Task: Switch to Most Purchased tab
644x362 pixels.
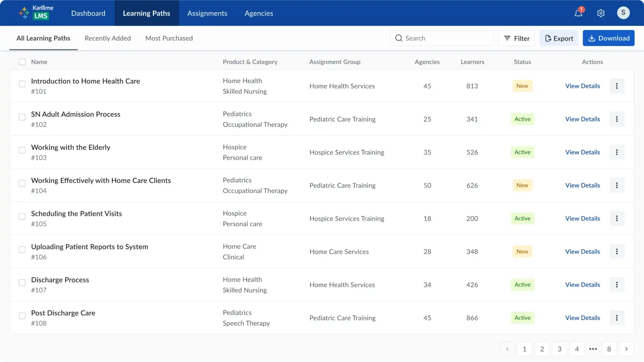Action: (x=169, y=38)
